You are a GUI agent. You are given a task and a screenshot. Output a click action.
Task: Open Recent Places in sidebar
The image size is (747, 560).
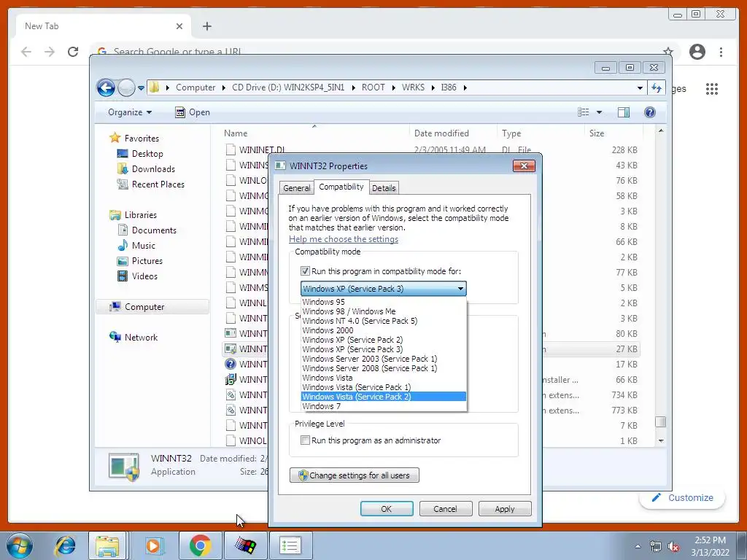[x=158, y=184]
